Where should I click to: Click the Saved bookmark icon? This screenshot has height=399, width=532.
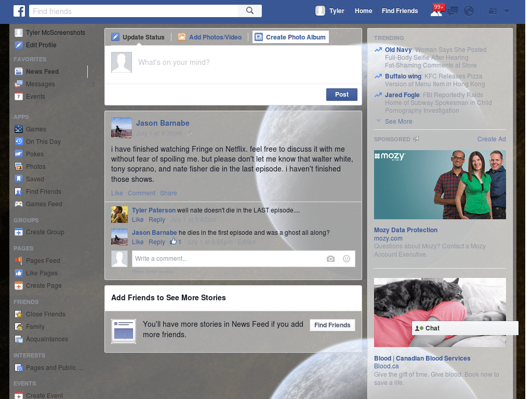click(19, 179)
